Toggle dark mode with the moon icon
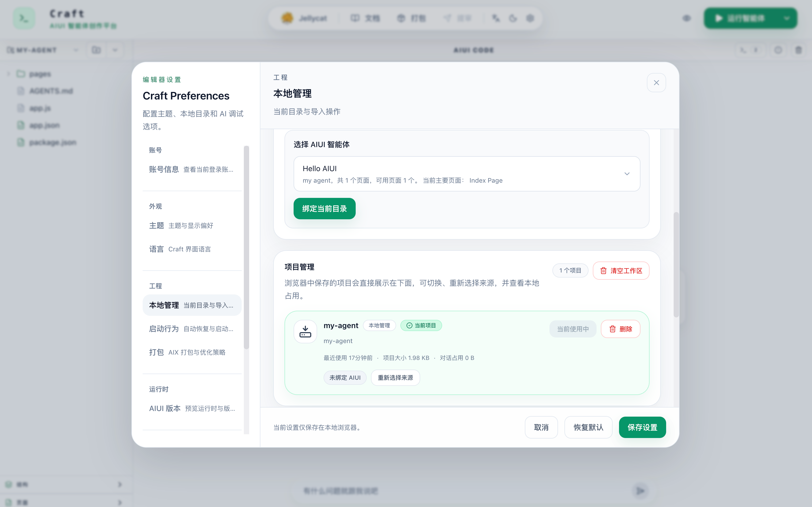 [x=513, y=18]
